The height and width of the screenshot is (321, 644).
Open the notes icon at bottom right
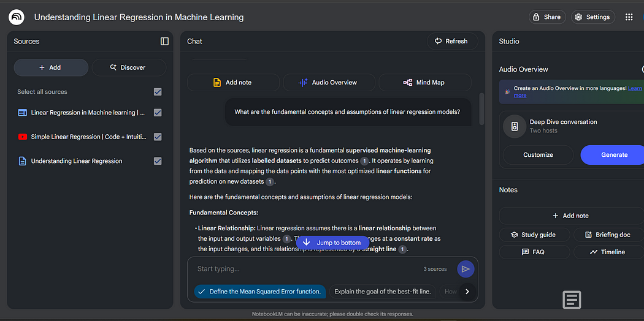tap(572, 300)
